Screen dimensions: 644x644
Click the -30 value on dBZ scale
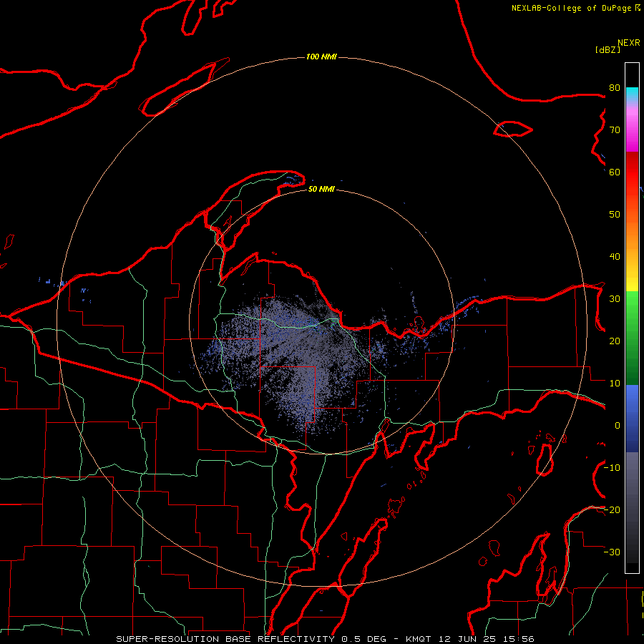click(613, 552)
